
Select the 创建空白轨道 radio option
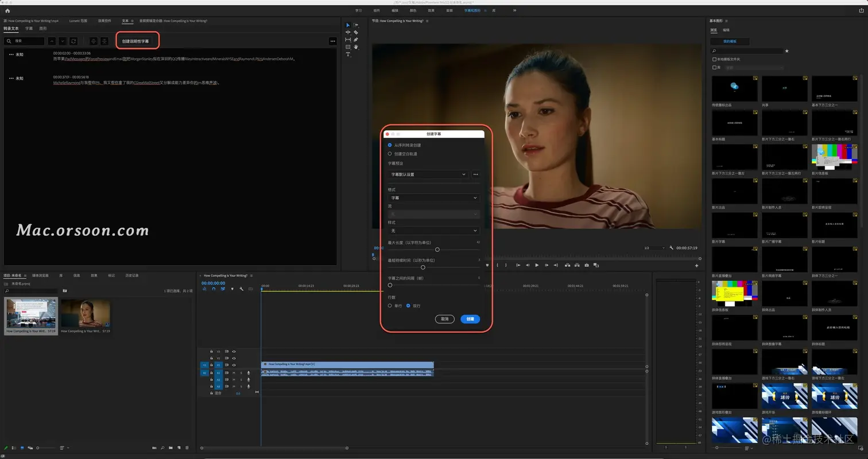[x=390, y=154]
